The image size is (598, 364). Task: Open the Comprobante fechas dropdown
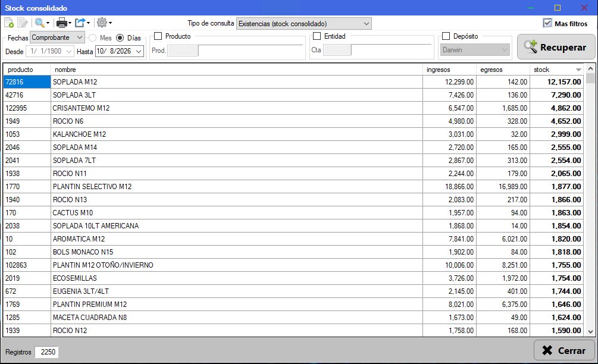[57, 37]
